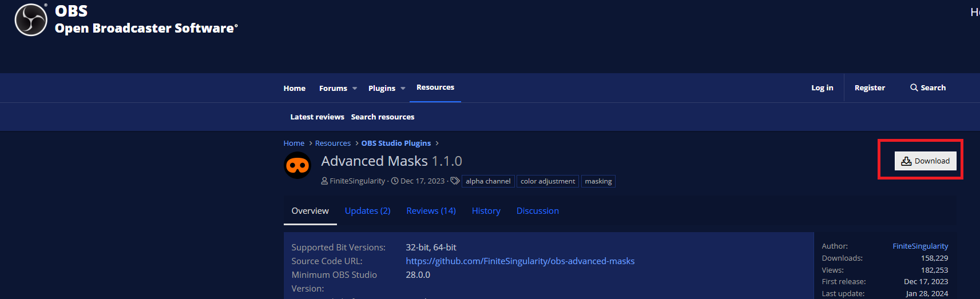Viewport: 980px width, 299px height.
Task: Open Latest reviews sub-navigation link
Action: point(317,117)
